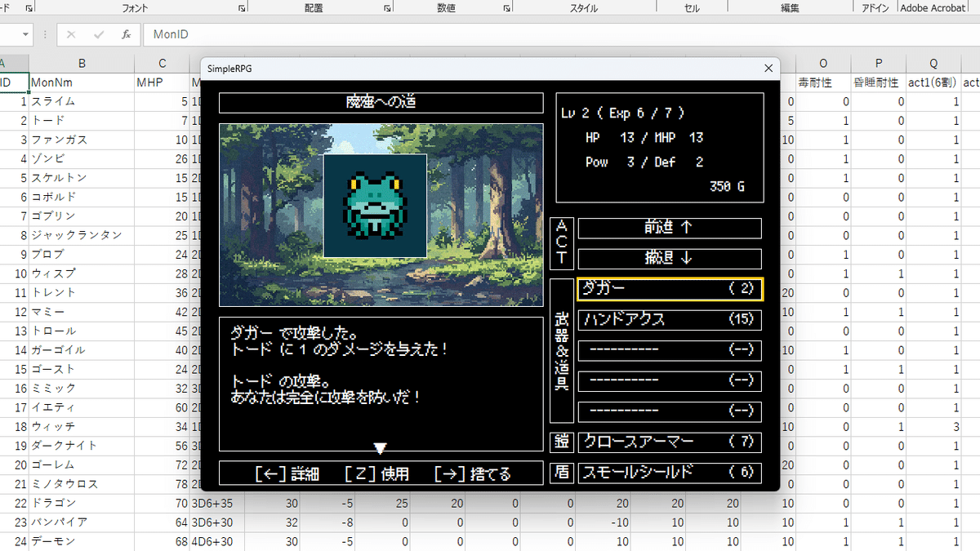Select the ファンガス cell
The image size is (980, 551).
click(x=82, y=140)
